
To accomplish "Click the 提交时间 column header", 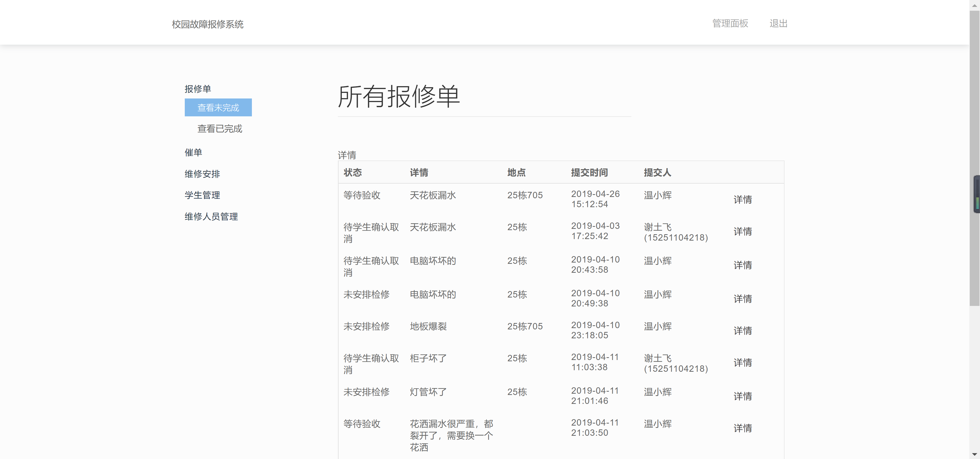I will 589,172.
